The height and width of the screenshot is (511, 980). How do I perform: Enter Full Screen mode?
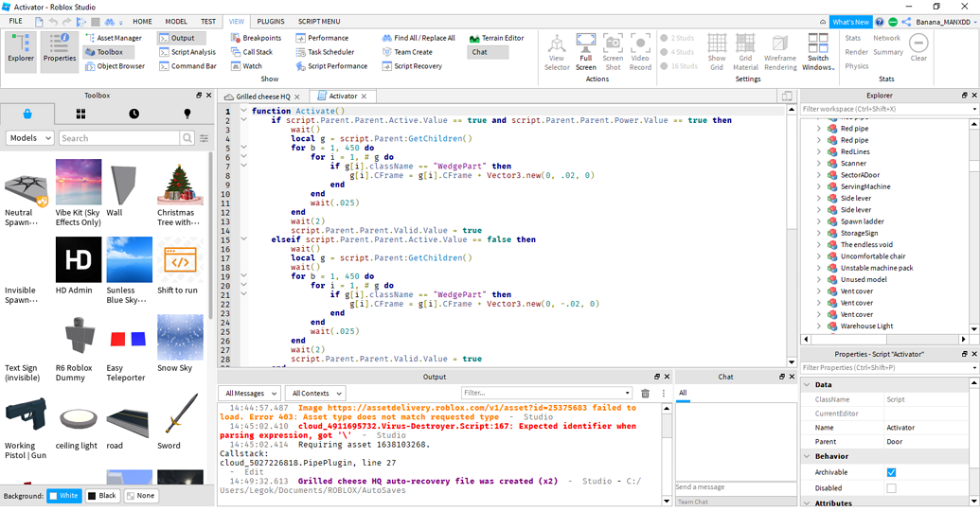(x=585, y=51)
